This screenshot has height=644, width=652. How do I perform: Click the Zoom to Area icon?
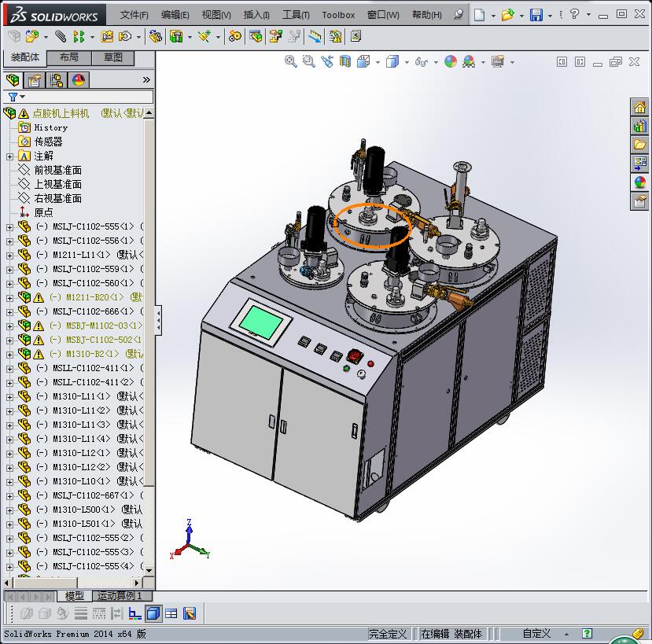click(x=308, y=61)
